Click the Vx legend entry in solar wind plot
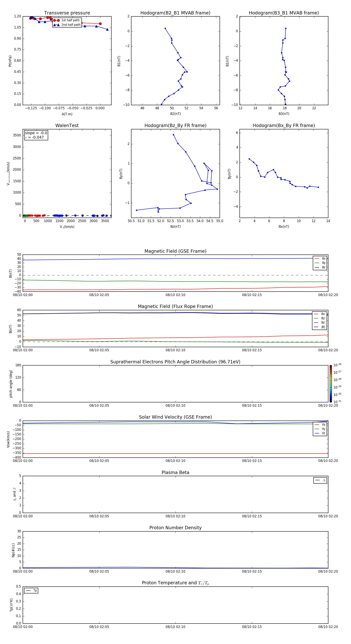Viewport: 351px width, 644px height. click(x=320, y=424)
